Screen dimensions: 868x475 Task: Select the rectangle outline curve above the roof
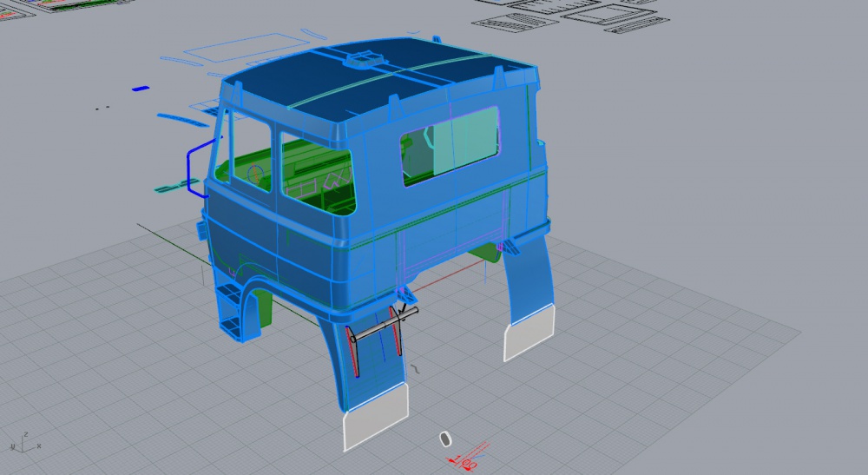click(x=247, y=47)
